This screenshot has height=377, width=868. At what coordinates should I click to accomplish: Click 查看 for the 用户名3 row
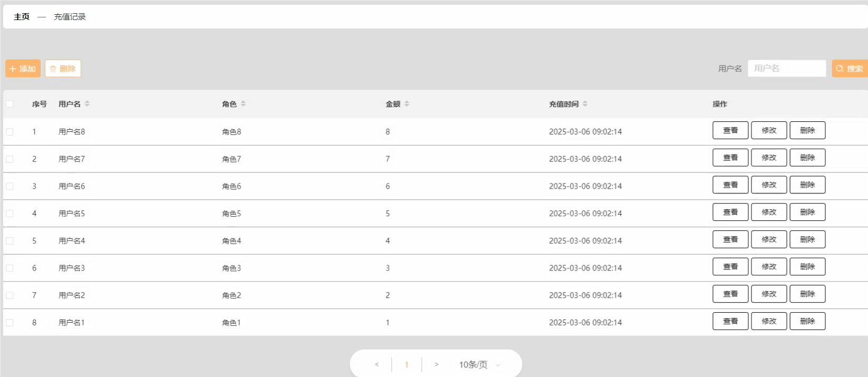pos(730,267)
